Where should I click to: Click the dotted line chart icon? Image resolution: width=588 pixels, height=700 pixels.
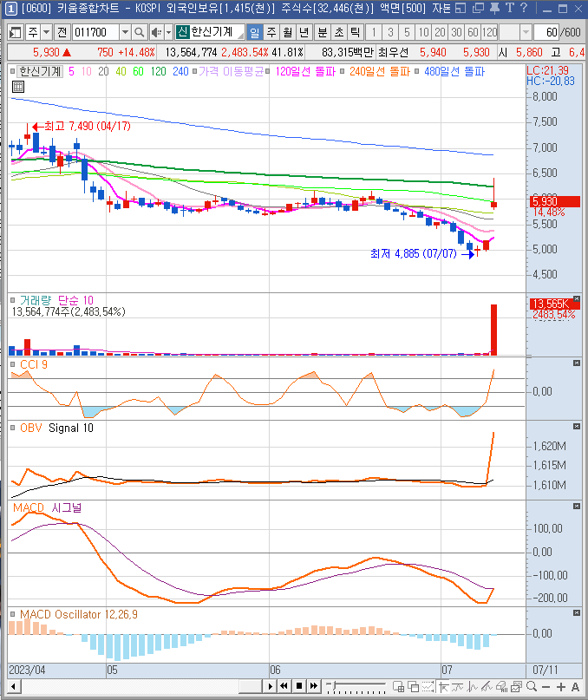coord(428,687)
